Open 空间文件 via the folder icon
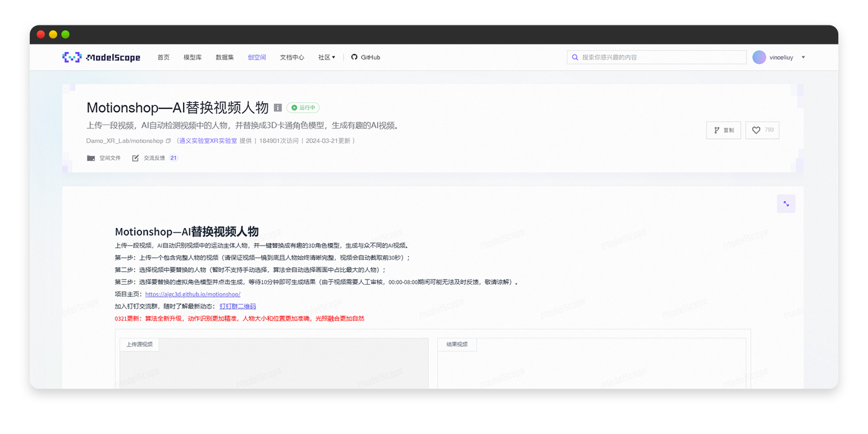Image resolution: width=868 pixels, height=434 pixels. (91, 158)
